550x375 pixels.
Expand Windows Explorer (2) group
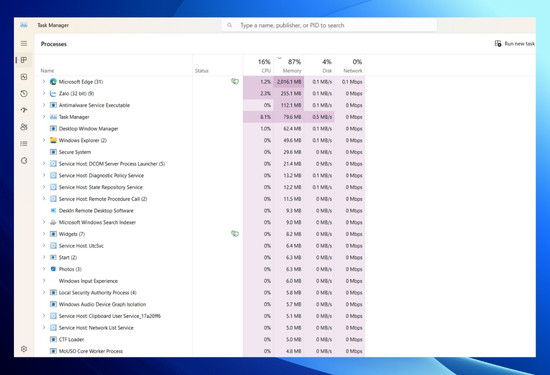[x=44, y=140]
